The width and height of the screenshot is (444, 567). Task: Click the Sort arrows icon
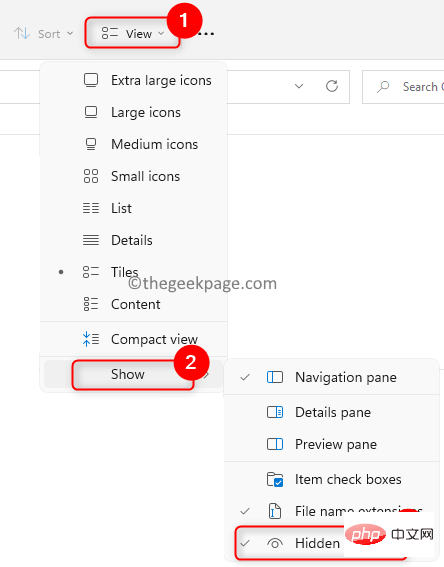(22, 34)
